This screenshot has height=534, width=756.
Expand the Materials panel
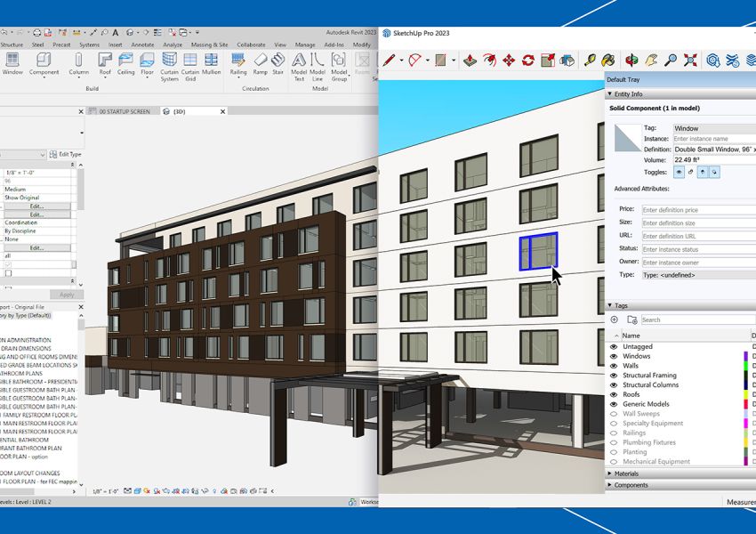click(610, 473)
